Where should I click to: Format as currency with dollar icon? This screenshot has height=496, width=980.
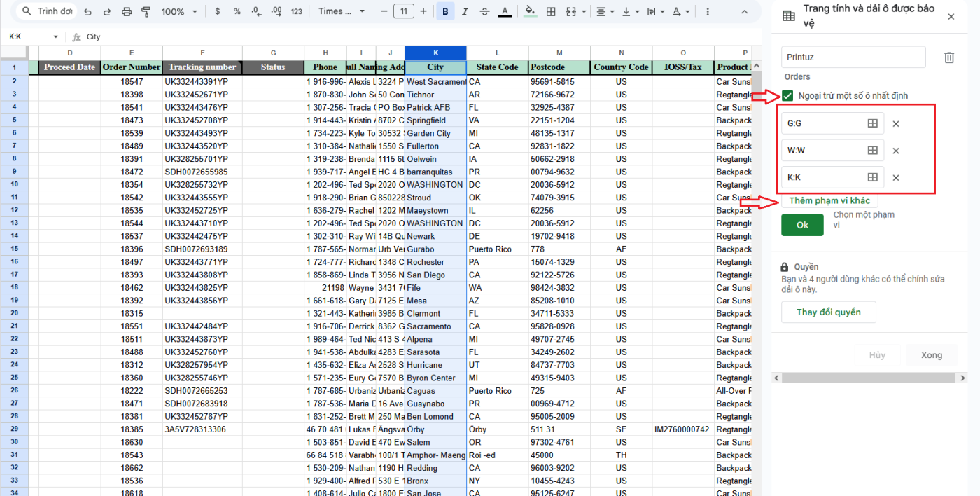[218, 12]
